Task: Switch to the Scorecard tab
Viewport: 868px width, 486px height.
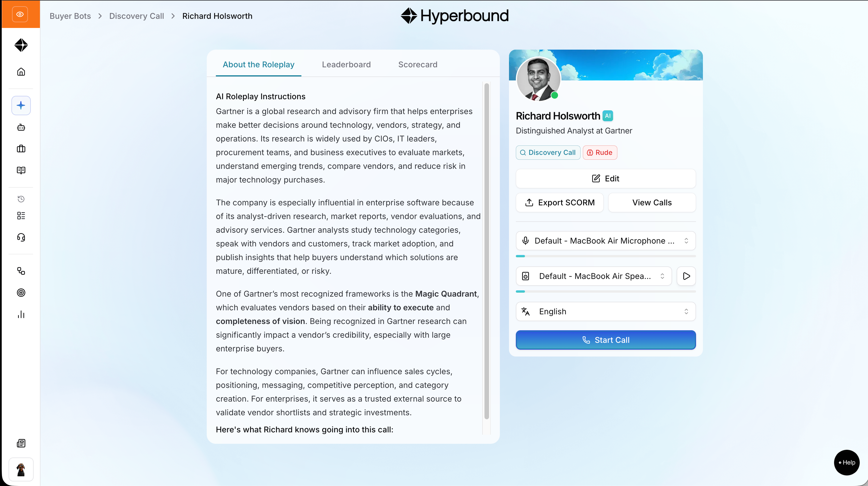Action: pyautogui.click(x=417, y=64)
